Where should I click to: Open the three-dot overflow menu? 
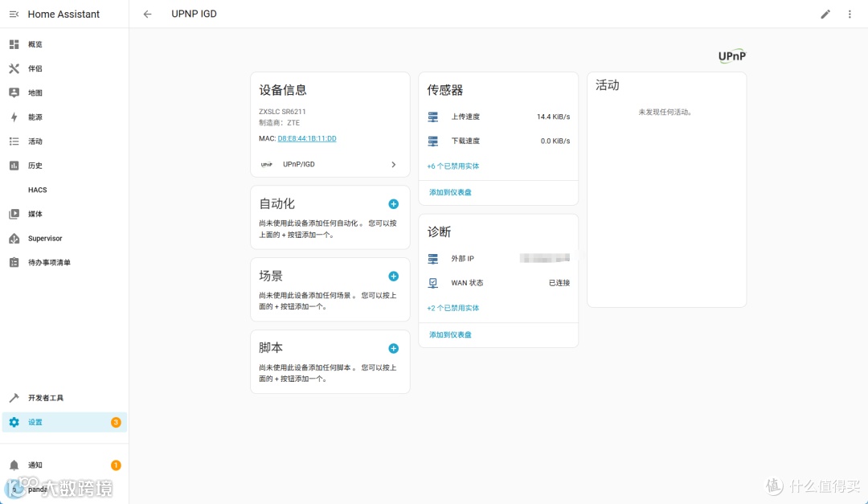click(850, 14)
